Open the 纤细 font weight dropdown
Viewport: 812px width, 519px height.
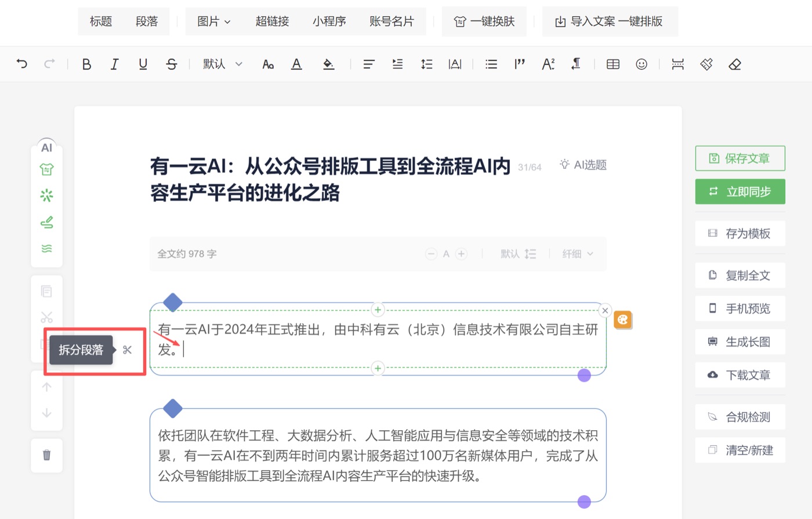tap(578, 254)
